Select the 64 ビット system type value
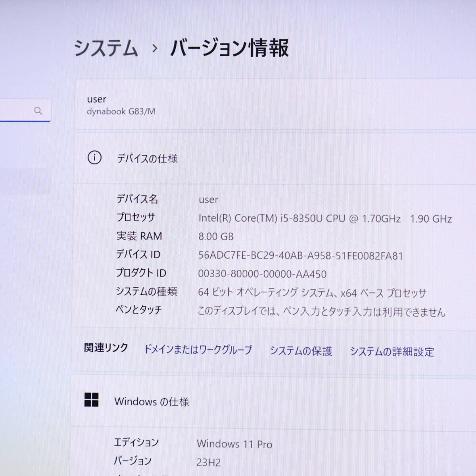Image resolution: width=476 pixels, height=476 pixels. pos(312,293)
